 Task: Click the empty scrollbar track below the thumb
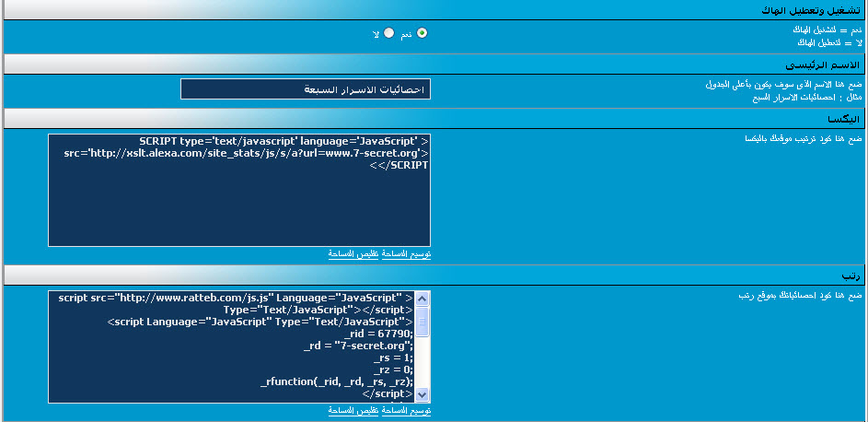[x=422, y=364]
